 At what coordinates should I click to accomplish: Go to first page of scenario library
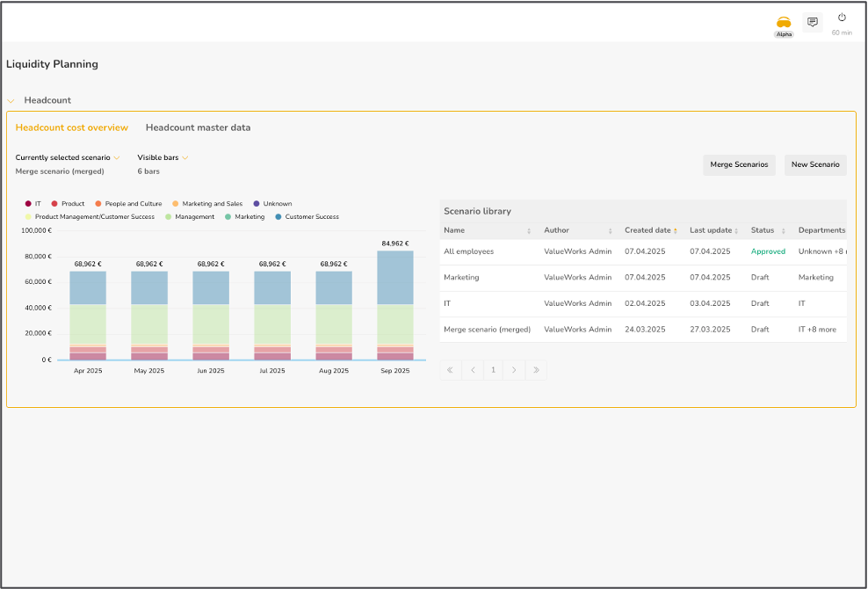[x=451, y=370]
